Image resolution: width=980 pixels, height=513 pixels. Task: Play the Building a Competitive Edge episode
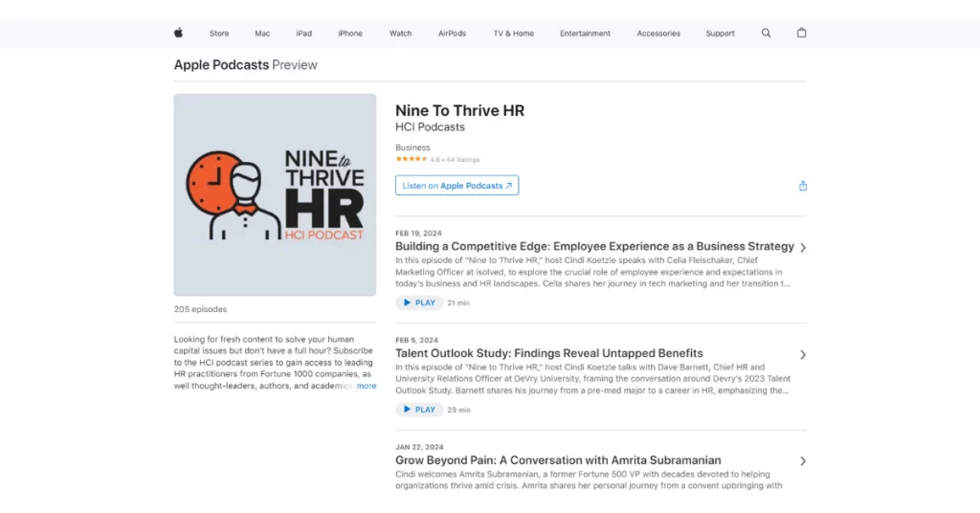tap(419, 303)
